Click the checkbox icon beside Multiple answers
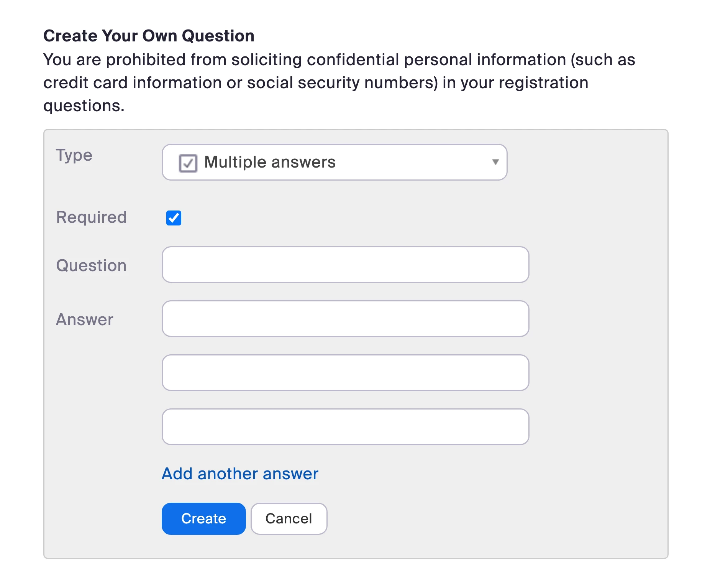 click(x=188, y=163)
